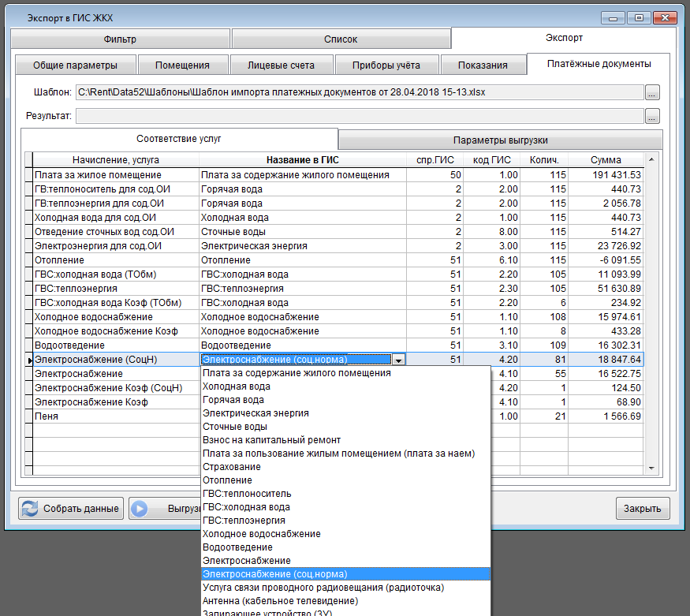
Task: Select Взнос на капитальный ремонт option
Action: coord(345,440)
